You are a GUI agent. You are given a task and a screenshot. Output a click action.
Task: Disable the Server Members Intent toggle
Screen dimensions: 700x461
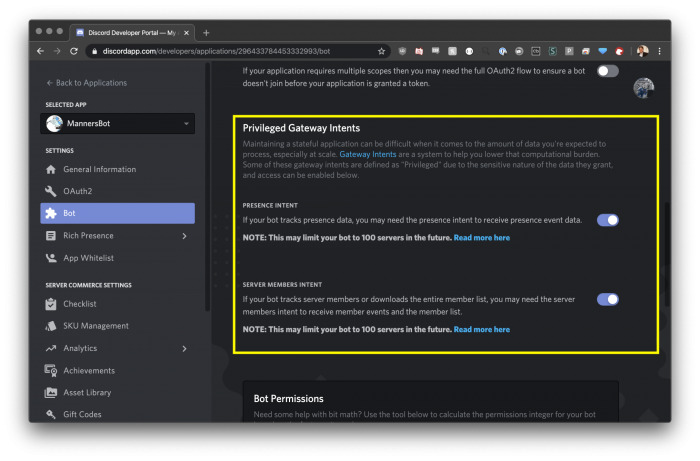[607, 299]
